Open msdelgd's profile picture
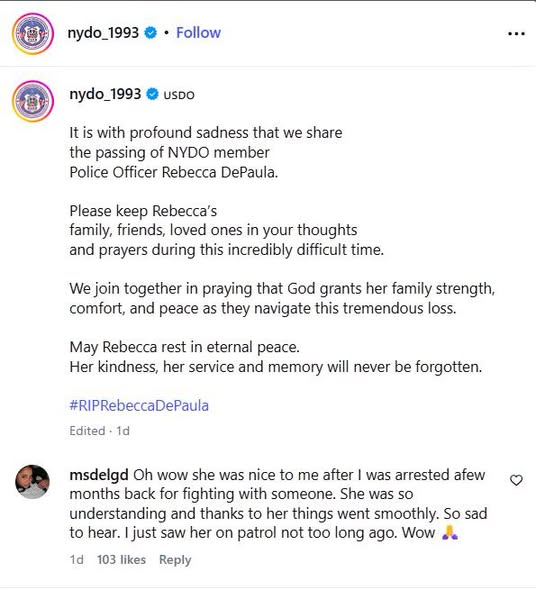 point(32,481)
